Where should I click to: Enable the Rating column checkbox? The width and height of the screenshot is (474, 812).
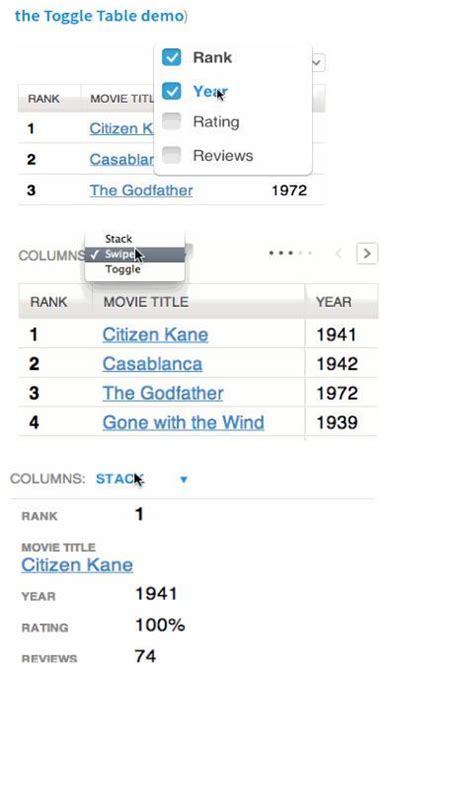(171, 121)
